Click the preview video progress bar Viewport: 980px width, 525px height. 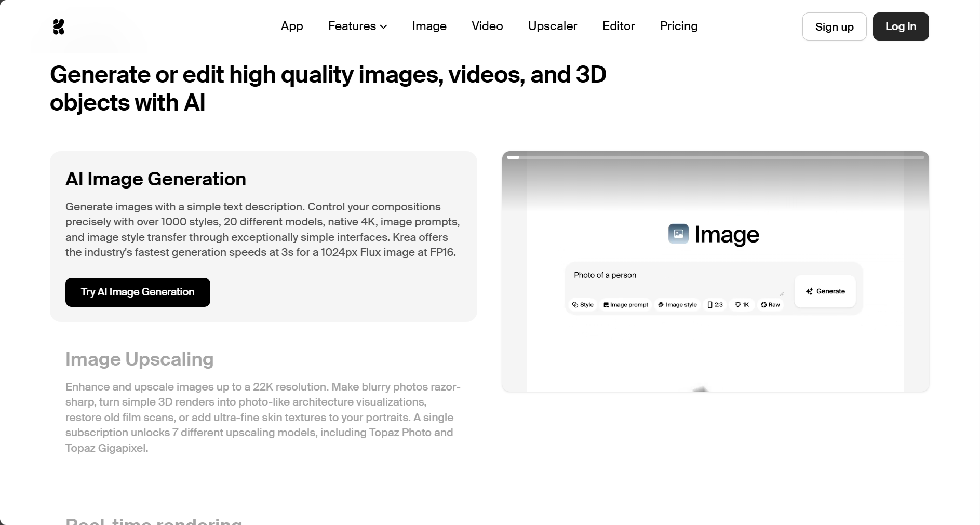715,157
